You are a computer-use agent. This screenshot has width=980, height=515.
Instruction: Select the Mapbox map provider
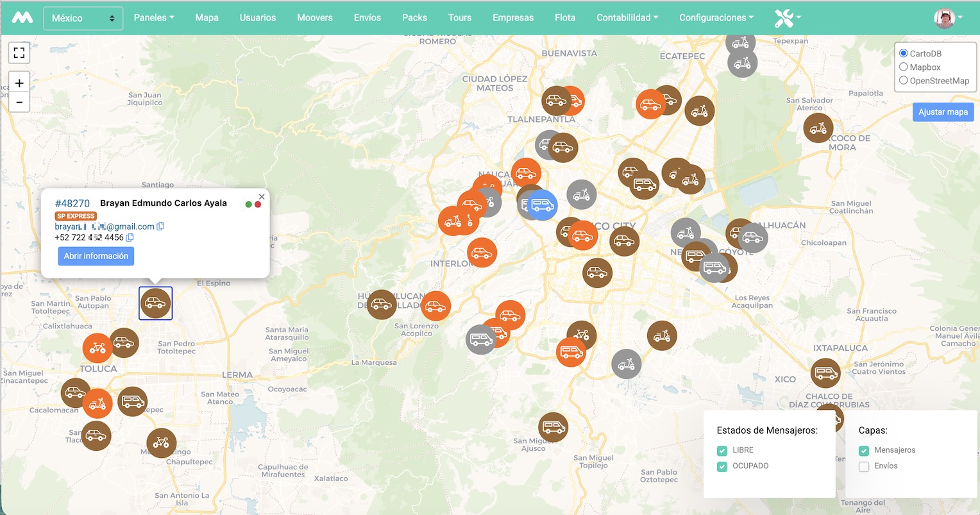point(904,67)
